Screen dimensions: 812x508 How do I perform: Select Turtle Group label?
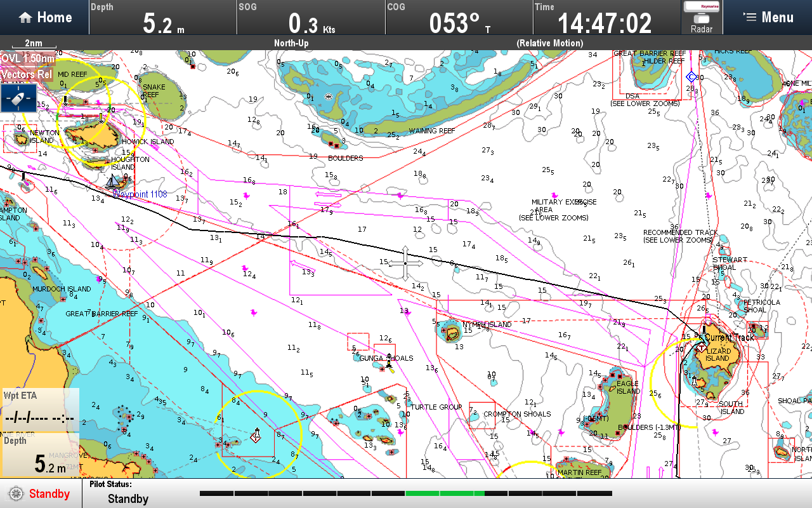point(436,407)
